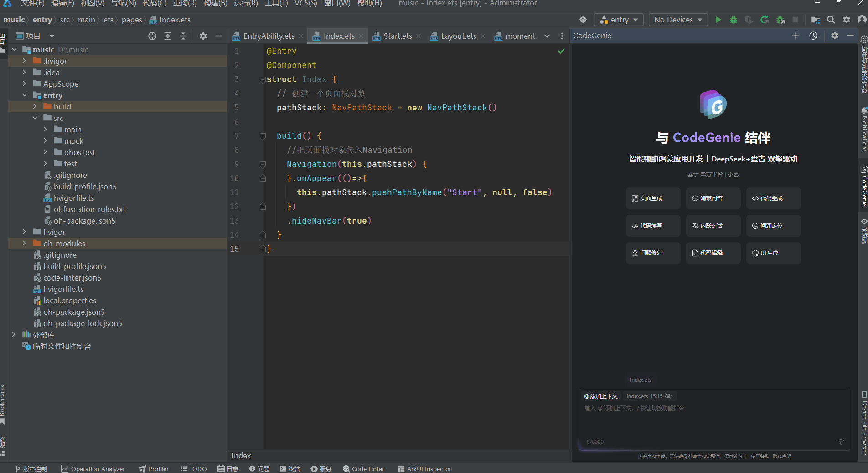Click the 添加上下文 add context button
Image resolution: width=868 pixels, height=473 pixels.
[601, 396]
